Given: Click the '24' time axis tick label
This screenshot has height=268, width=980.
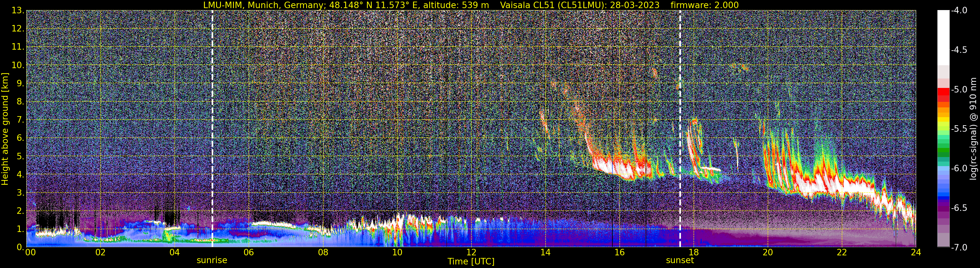Looking at the screenshot, I should click(916, 253).
